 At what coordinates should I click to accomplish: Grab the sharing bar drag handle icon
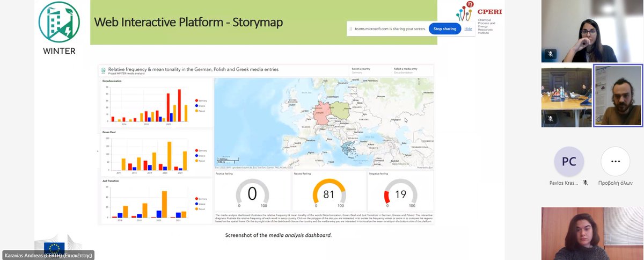pyautogui.click(x=351, y=29)
